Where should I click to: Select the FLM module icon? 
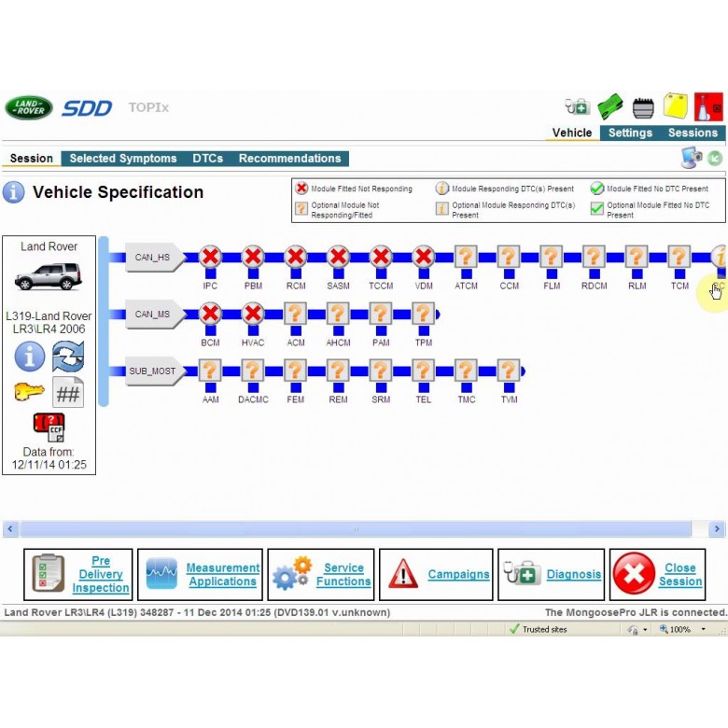click(x=552, y=257)
